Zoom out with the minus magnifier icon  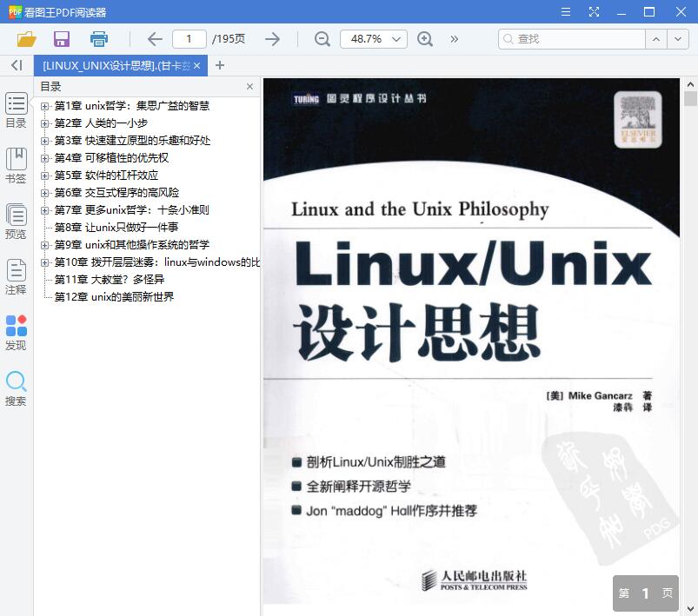322,39
